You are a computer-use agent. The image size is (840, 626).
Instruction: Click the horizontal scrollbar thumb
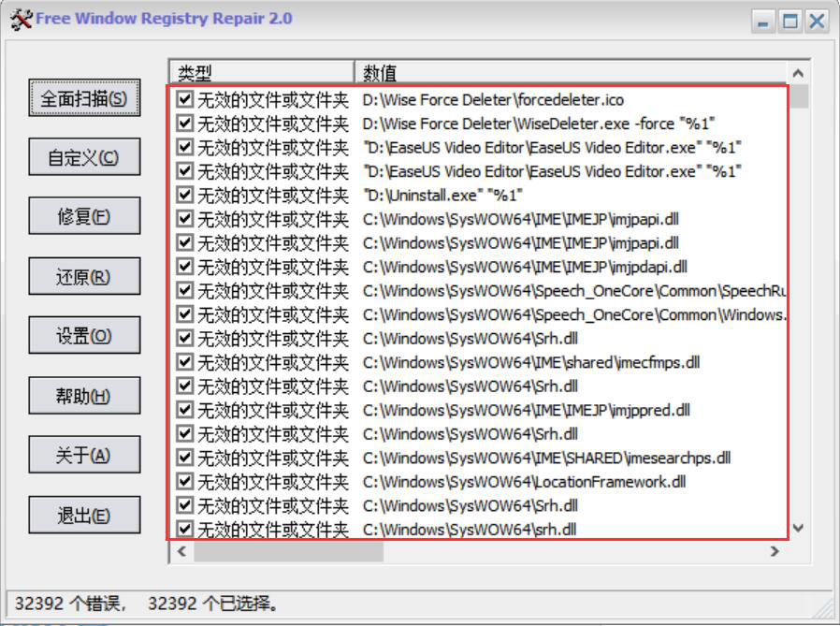click(x=289, y=551)
